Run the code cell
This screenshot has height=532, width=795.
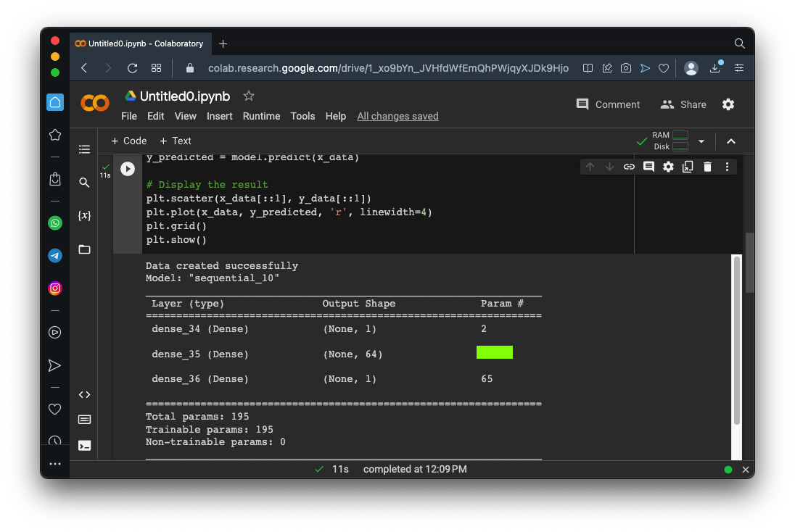(x=128, y=169)
